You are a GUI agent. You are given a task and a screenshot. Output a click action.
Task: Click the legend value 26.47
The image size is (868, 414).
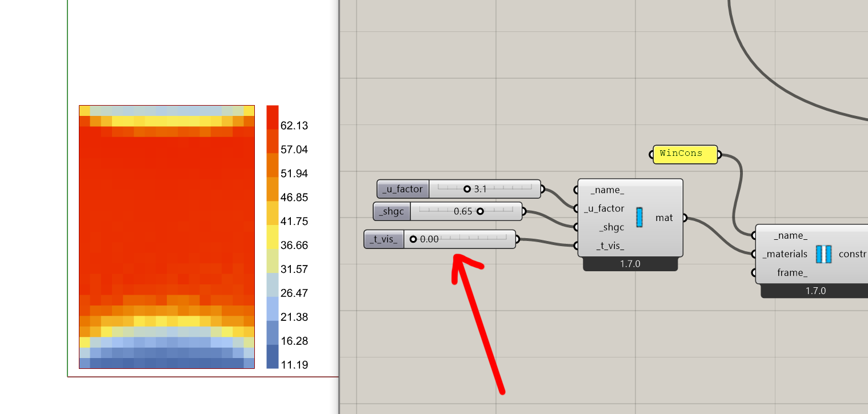pos(294,293)
